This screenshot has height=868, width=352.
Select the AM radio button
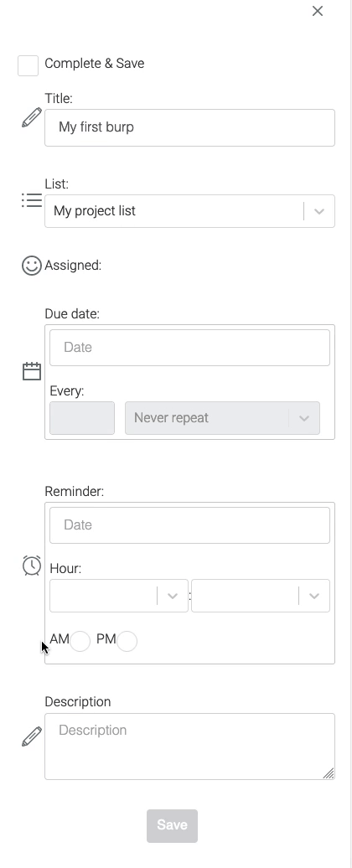(x=80, y=641)
